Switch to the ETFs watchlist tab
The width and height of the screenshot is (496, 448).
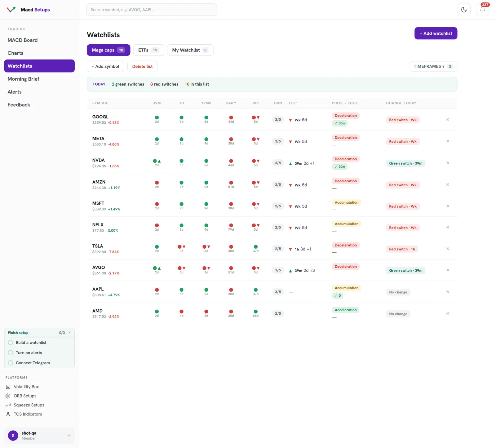pos(148,50)
